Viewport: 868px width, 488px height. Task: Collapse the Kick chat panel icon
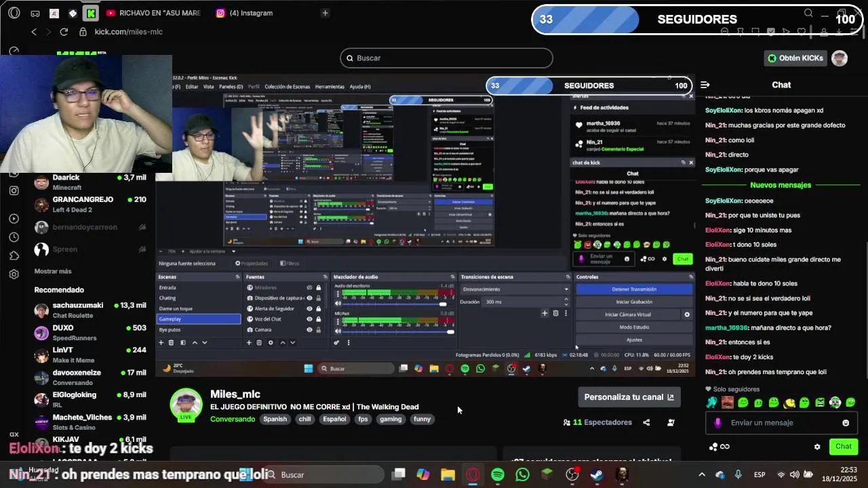705,85
